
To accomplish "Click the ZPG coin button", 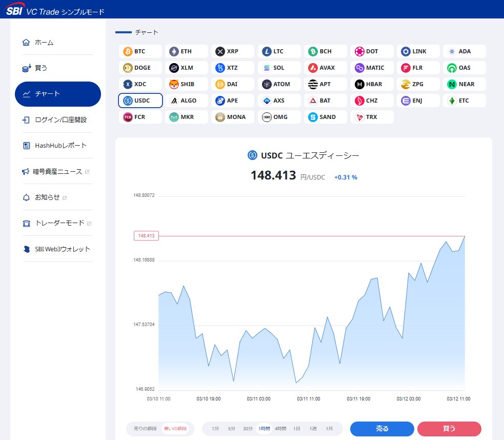I will pos(418,84).
